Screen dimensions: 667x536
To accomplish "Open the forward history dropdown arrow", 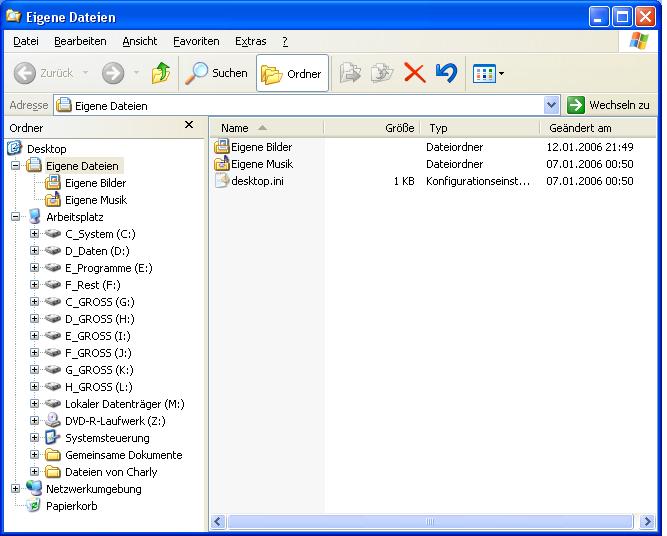I will coord(136,73).
